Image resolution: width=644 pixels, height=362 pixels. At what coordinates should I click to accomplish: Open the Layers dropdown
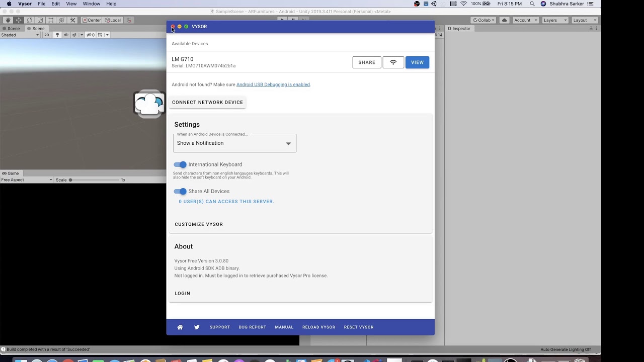click(x=555, y=20)
